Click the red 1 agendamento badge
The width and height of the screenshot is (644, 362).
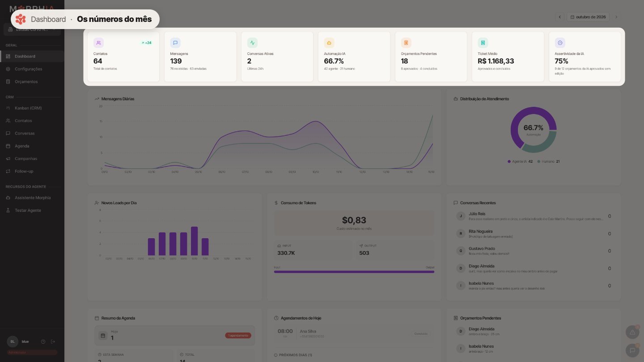click(x=238, y=336)
